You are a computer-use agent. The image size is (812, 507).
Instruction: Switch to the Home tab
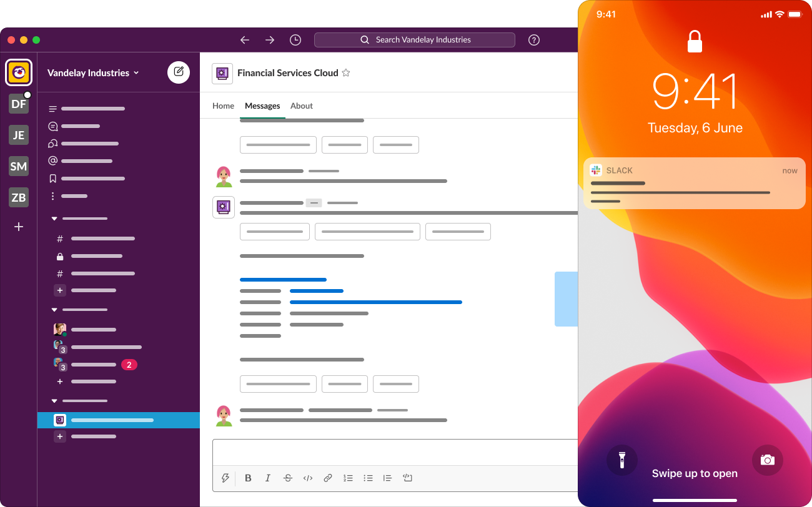click(223, 106)
